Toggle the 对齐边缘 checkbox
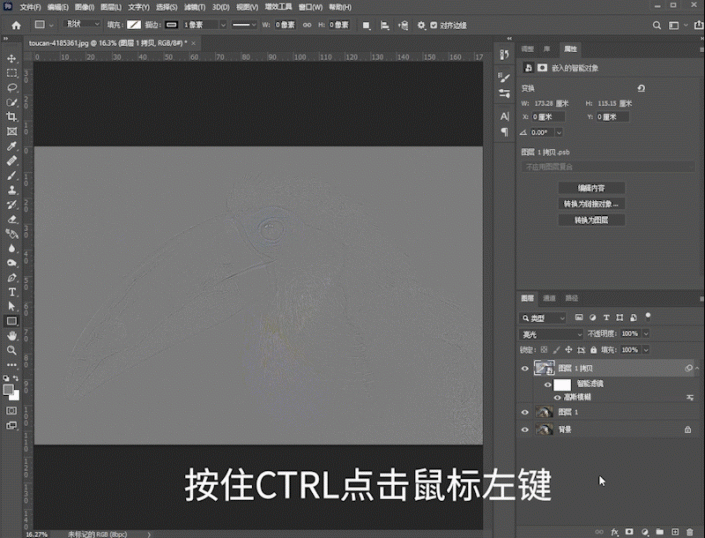Screen dimensions: 705x538 click(433, 25)
